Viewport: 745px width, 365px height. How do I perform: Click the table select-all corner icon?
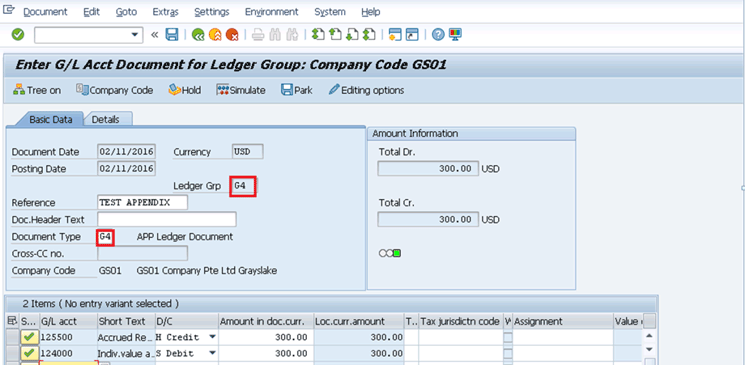pos(12,321)
